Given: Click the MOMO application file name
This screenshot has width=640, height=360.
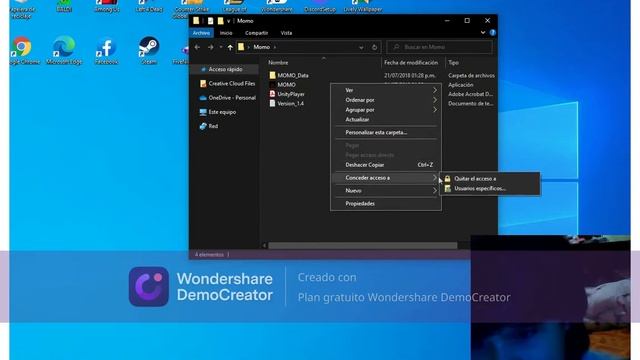Looking at the screenshot, I should 287,85.
